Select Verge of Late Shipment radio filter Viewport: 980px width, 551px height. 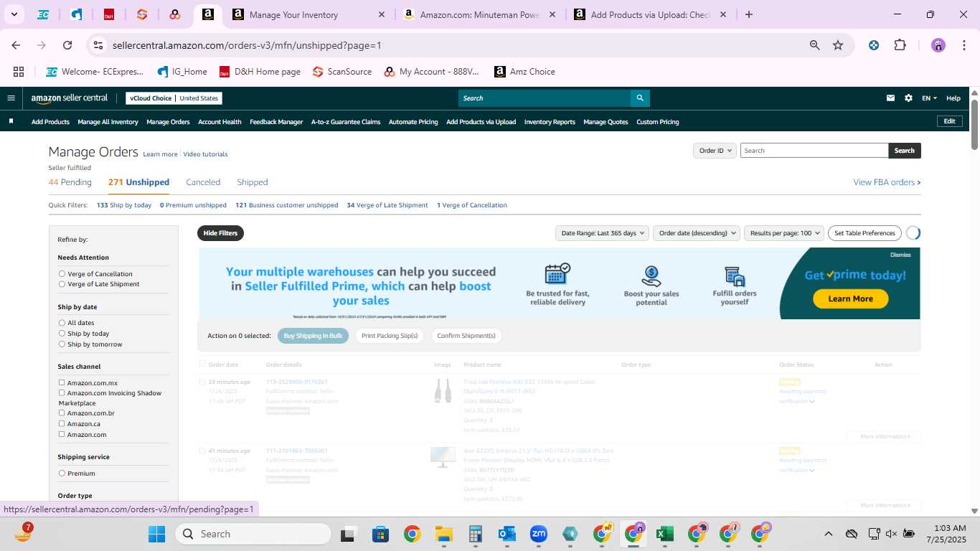(x=62, y=284)
